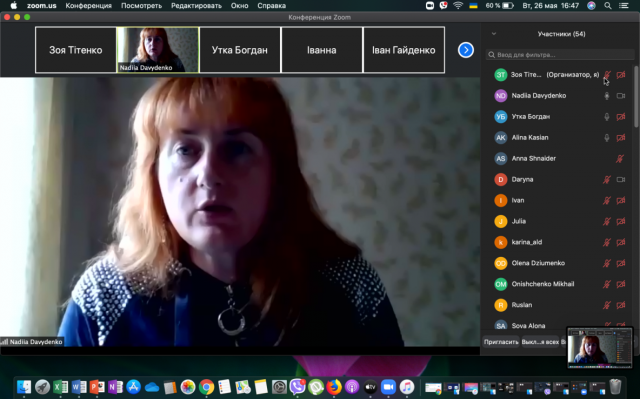Click crossed camera icon for Onishchenko Mikhail
Viewport: 640px width, 399px height.
[x=620, y=284]
